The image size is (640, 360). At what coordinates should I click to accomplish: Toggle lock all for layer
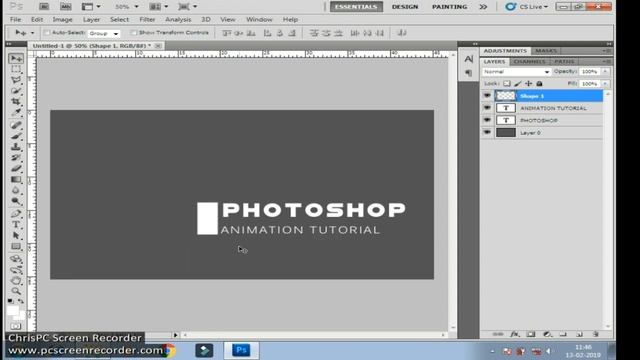pos(539,83)
